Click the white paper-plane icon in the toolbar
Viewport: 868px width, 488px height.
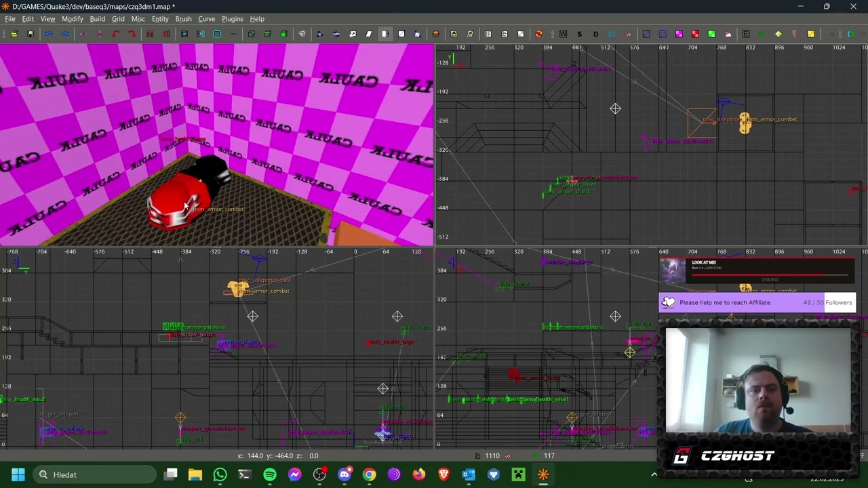pyautogui.click(x=302, y=34)
